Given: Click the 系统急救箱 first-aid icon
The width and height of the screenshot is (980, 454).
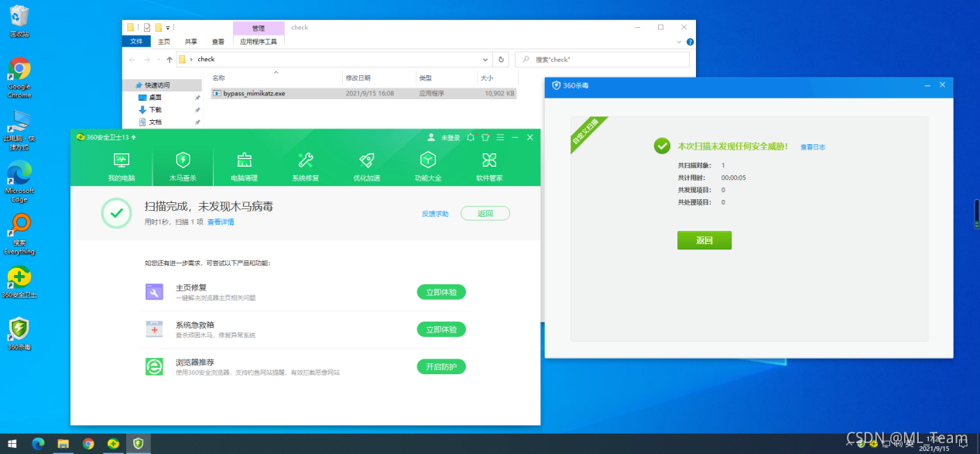Looking at the screenshot, I should pos(154,329).
